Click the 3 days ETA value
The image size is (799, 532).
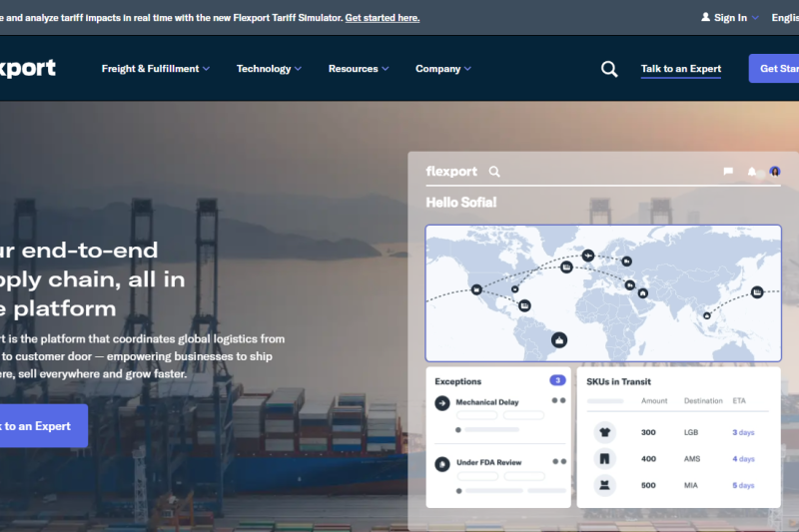click(743, 432)
